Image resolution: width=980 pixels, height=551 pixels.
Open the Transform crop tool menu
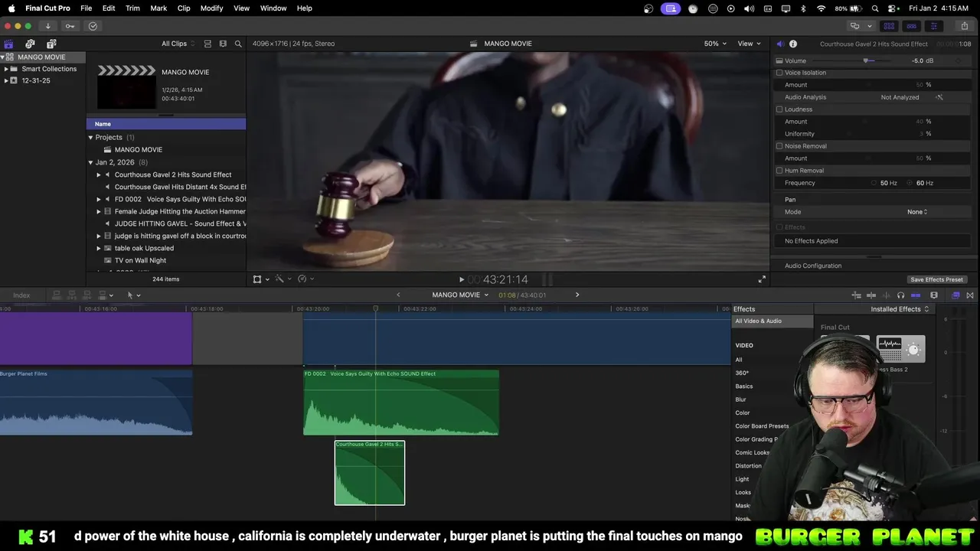tap(260, 279)
